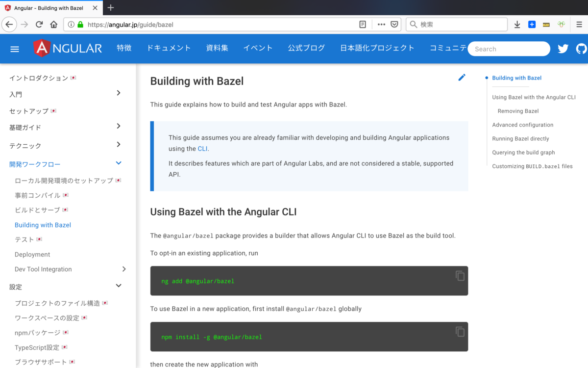Open the Firefox downloads arrow icon
Screen dimensions: 588x368
pyautogui.click(x=517, y=25)
